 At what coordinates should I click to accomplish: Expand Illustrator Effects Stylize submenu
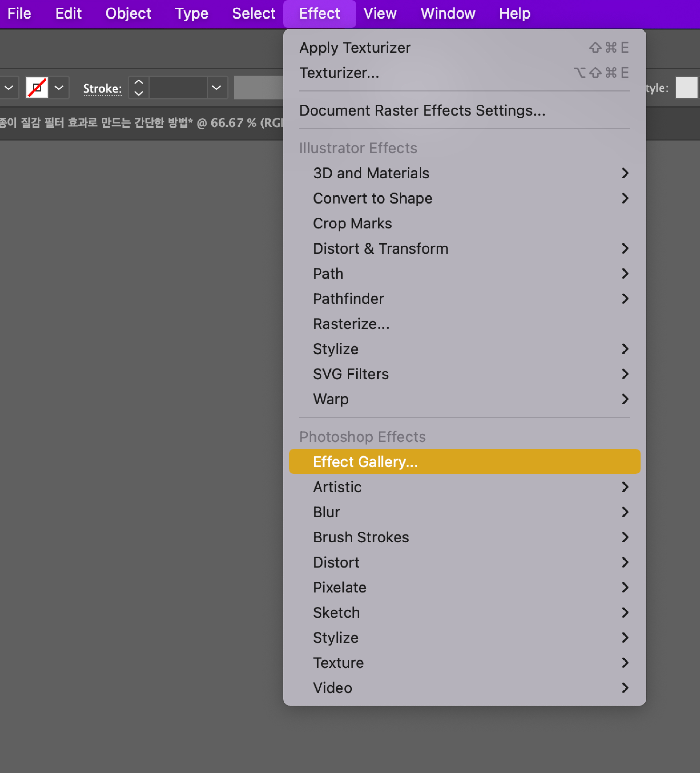(x=464, y=349)
